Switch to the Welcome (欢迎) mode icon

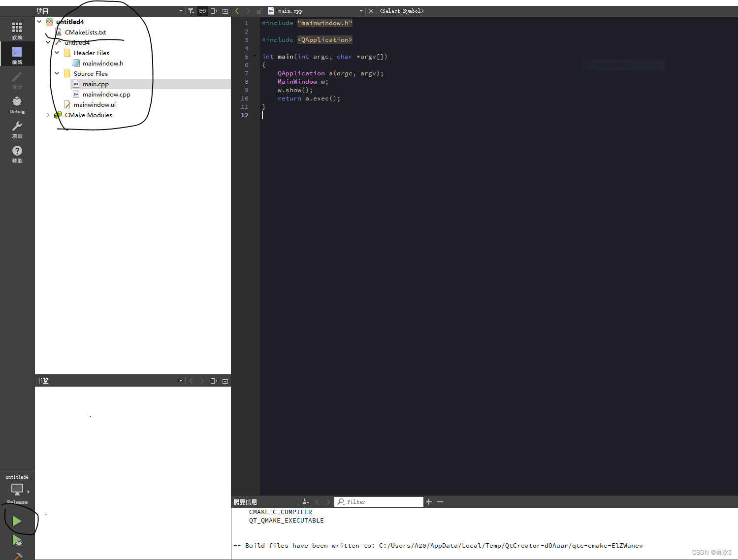tap(17, 30)
